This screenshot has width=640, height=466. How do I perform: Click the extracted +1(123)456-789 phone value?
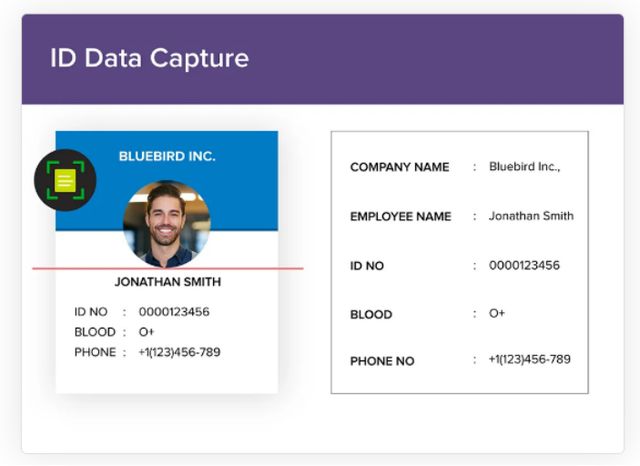[530, 359]
